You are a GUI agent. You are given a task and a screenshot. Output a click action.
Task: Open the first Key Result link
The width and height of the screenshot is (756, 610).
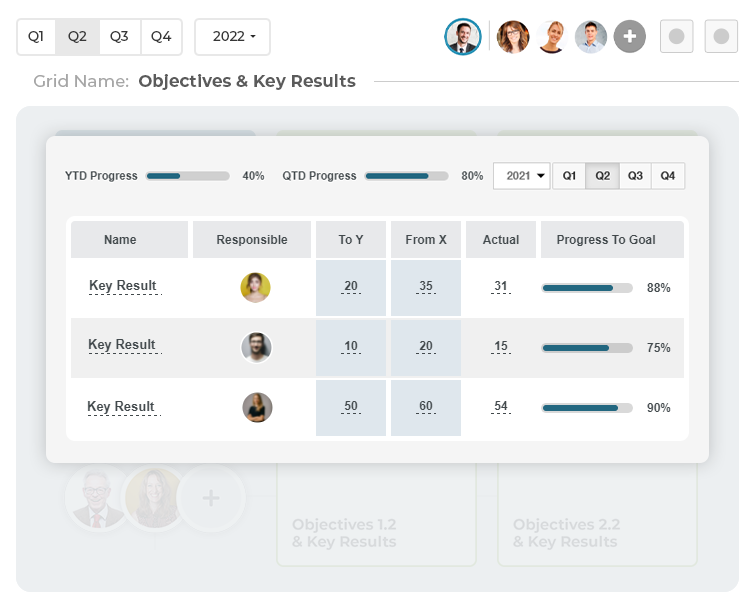click(x=123, y=286)
